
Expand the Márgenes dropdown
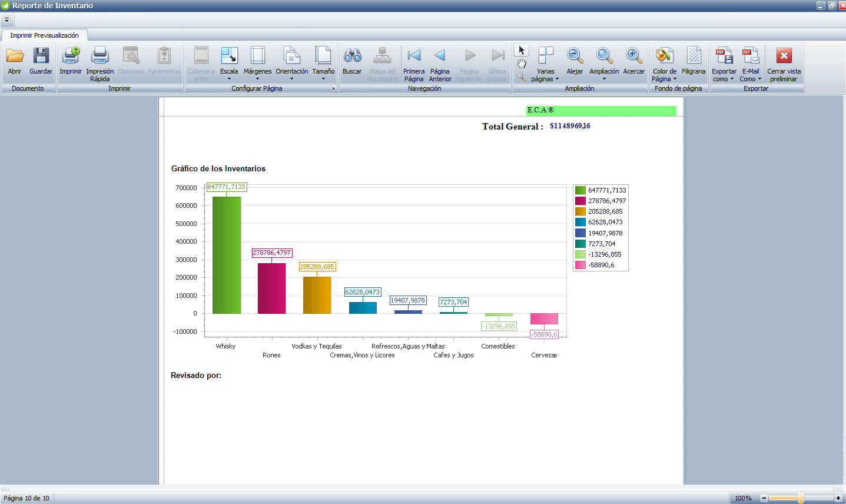click(x=257, y=64)
